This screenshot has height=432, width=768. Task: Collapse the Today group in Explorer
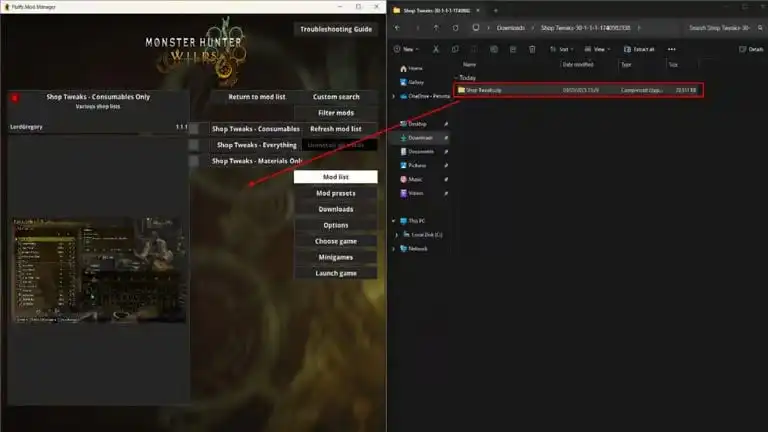[x=456, y=77]
